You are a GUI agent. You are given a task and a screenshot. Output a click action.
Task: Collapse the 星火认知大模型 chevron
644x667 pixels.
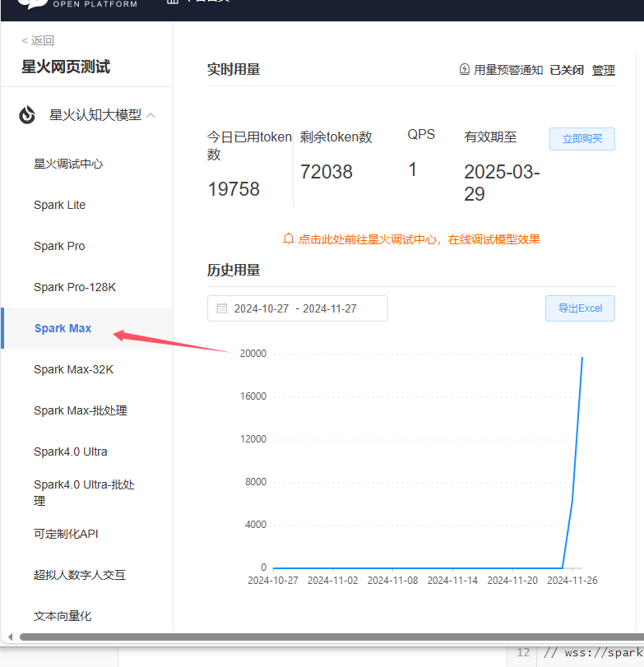coord(151,115)
